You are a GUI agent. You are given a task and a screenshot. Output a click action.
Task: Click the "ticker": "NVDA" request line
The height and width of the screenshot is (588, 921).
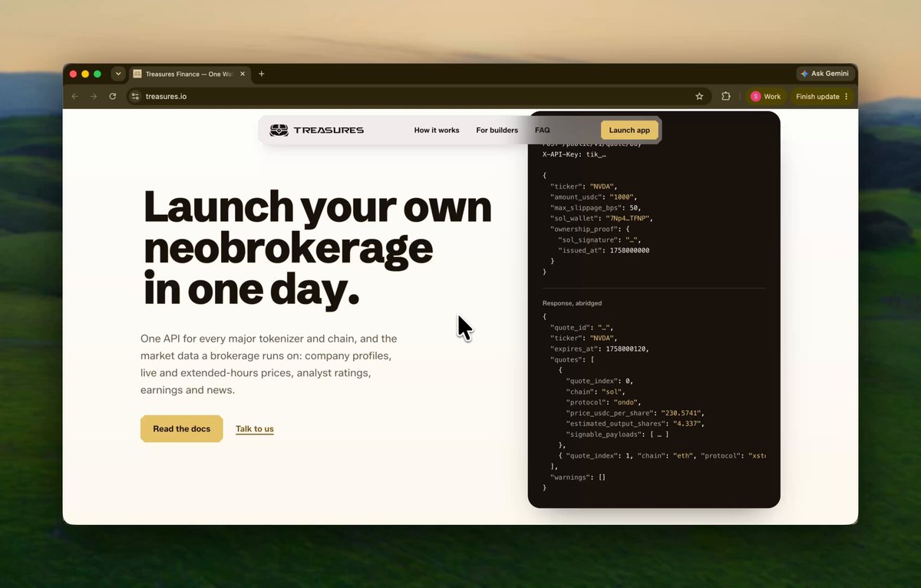click(583, 187)
